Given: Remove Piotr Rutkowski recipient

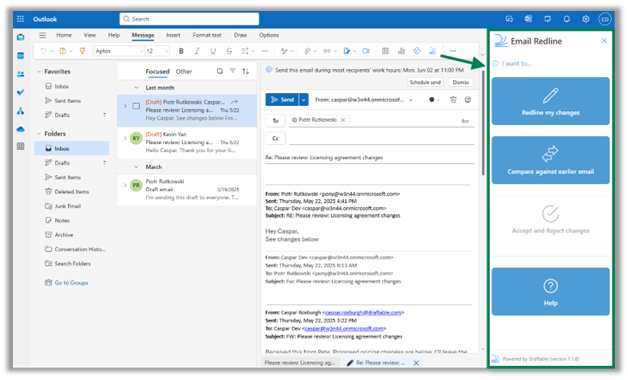Looking at the screenshot, I should pos(343,120).
